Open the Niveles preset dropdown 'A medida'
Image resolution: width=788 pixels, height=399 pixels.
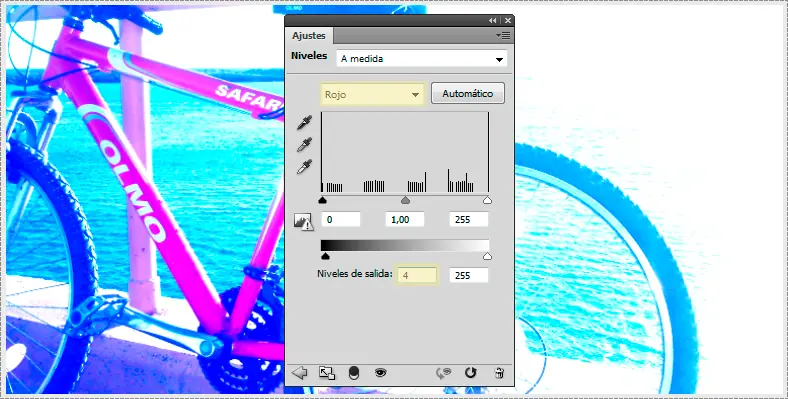pyautogui.click(x=422, y=59)
